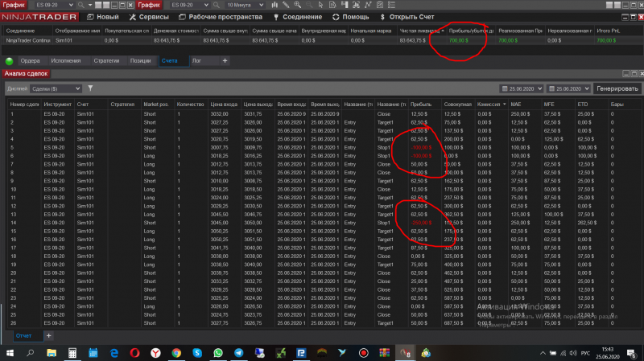
Task: Switch to the Стратегии tab
Action: 106,60
